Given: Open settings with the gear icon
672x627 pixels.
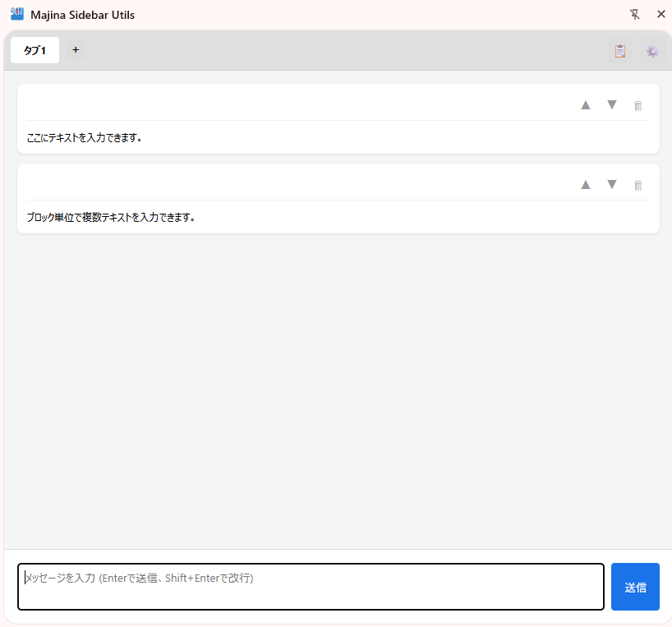Looking at the screenshot, I should [x=652, y=51].
